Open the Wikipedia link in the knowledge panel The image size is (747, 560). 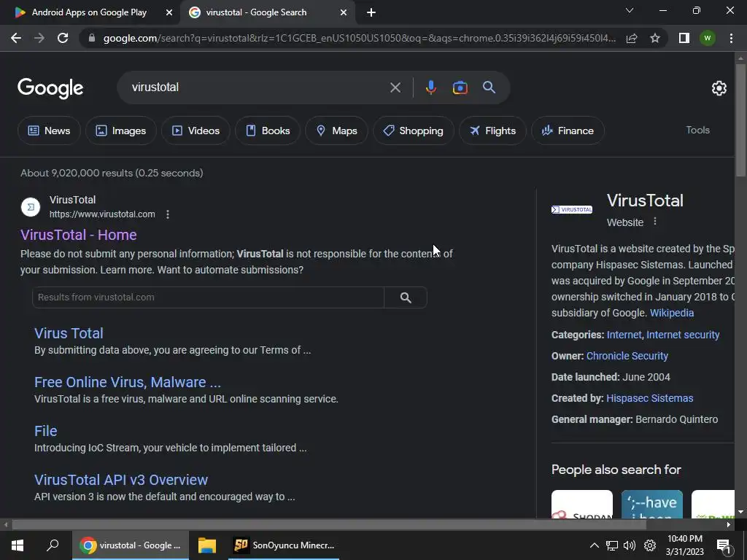click(x=672, y=313)
